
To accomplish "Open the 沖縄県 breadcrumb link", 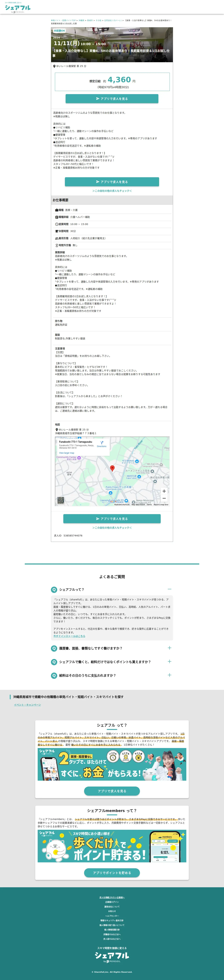I will click(81, 21).
